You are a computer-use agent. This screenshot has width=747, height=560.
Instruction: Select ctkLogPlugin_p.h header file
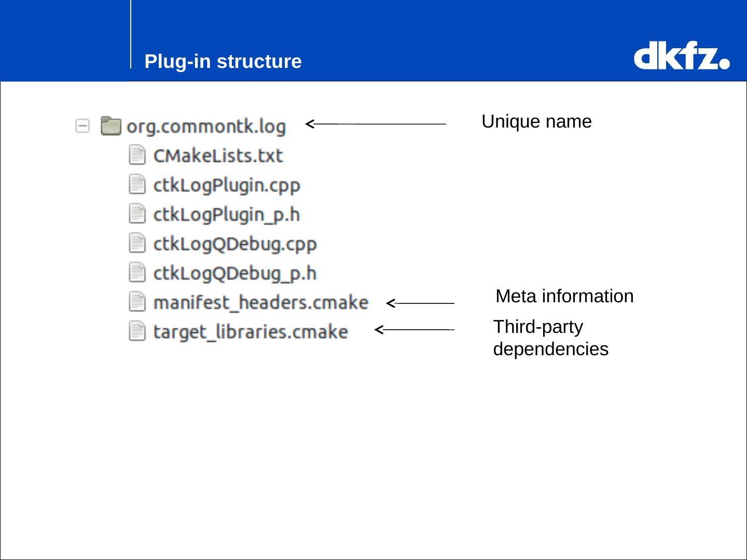(x=227, y=215)
